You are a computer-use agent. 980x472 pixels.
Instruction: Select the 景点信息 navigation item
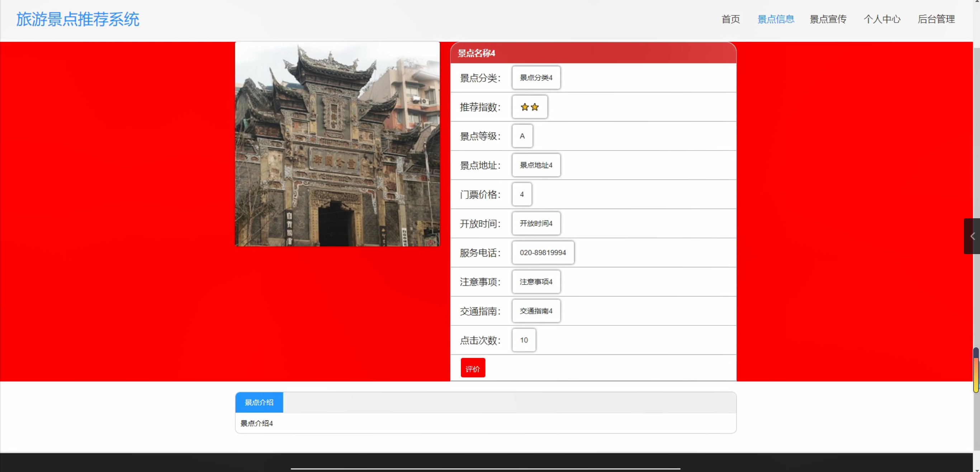[x=776, y=19]
